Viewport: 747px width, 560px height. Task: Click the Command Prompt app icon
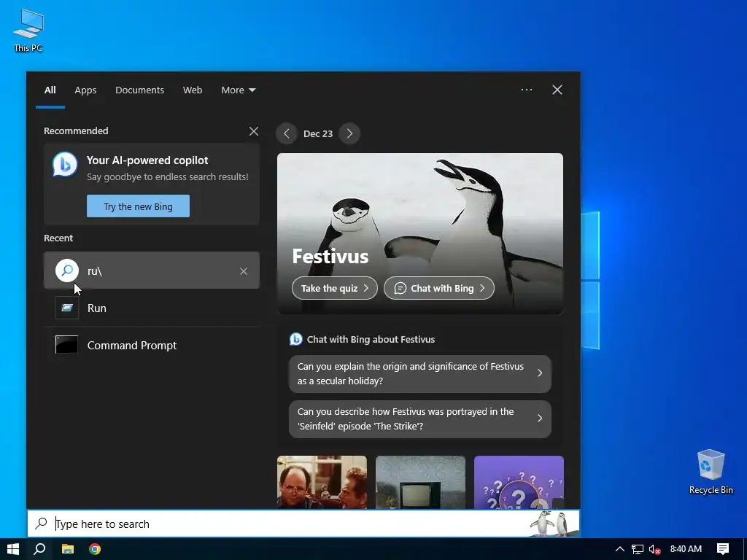coord(66,345)
